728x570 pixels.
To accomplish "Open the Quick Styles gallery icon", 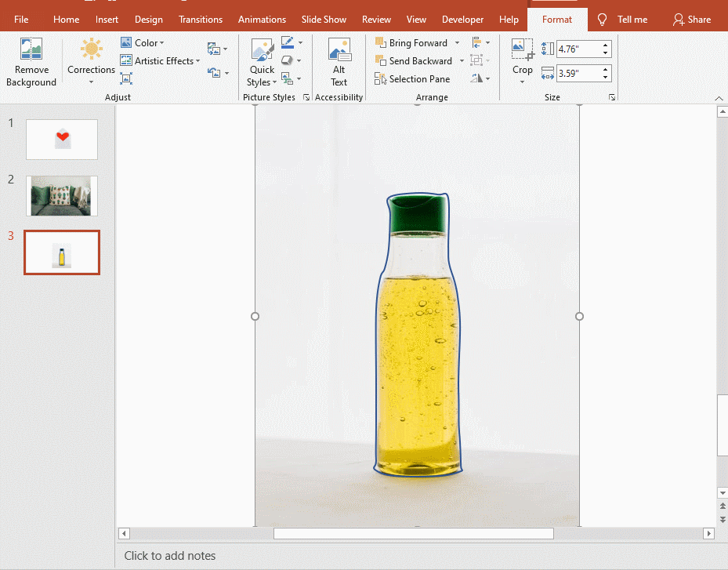I will 263,49.
